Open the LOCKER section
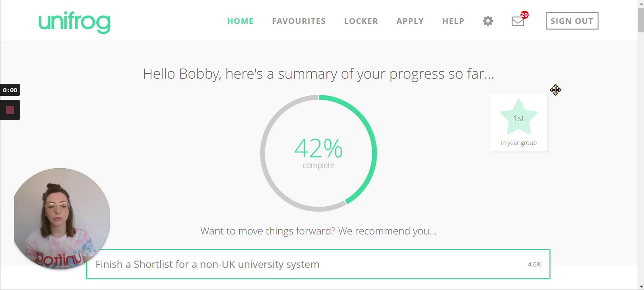The height and width of the screenshot is (290, 644). (361, 21)
